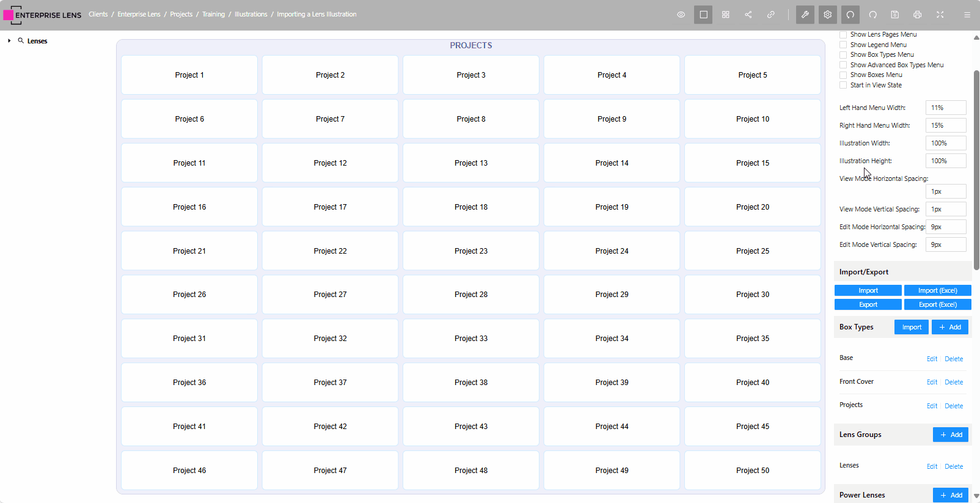Open the wrench tools icon
Viewport: 980px width, 503px height.
[x=805, y=15]
